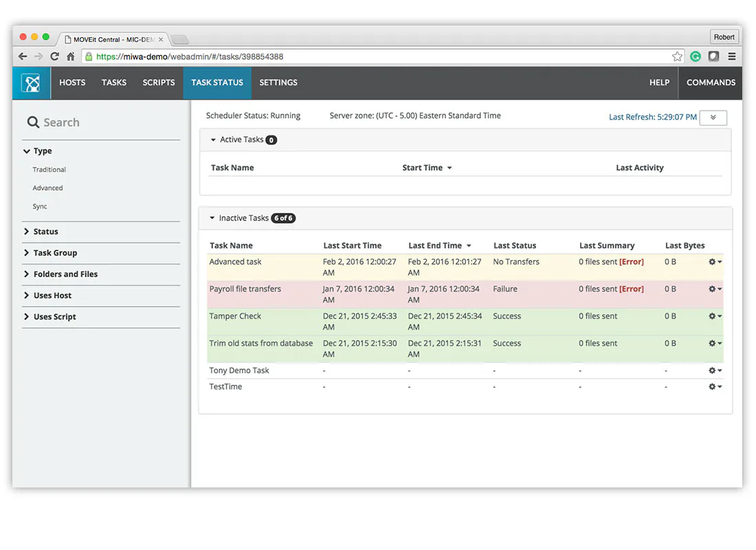Expand the Task Group filter
756x550 pixels.
click(x=55, y=253)
